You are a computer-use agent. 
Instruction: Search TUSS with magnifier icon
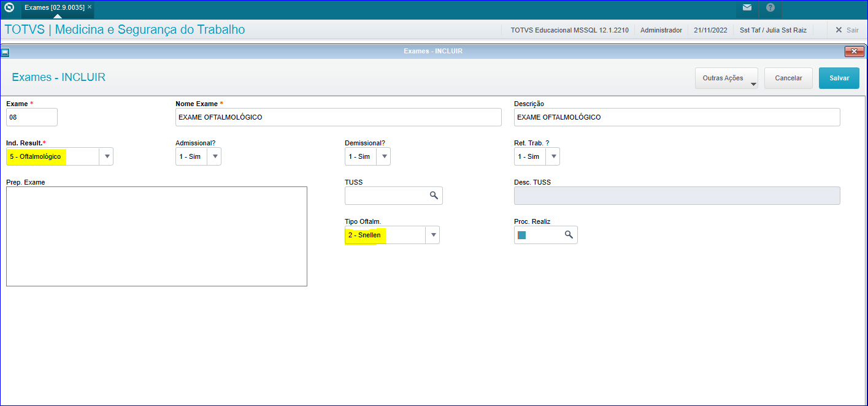(434, 196)
